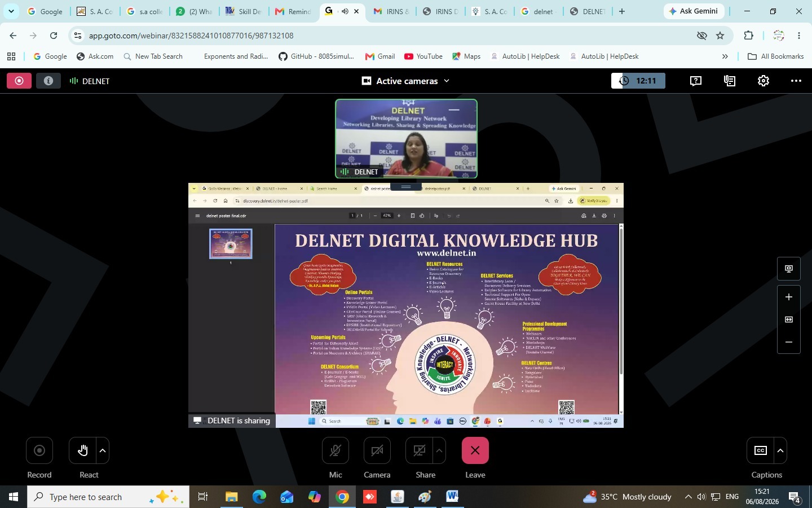The image size is (812, 508).
Task: Unmute the microphone with the Mic button
Action: 336,450
